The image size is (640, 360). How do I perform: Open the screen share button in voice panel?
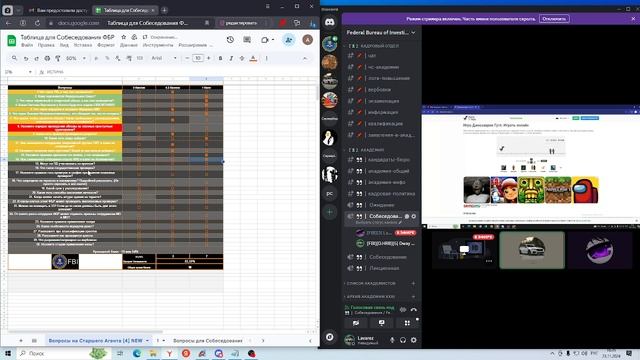(381, 323)
